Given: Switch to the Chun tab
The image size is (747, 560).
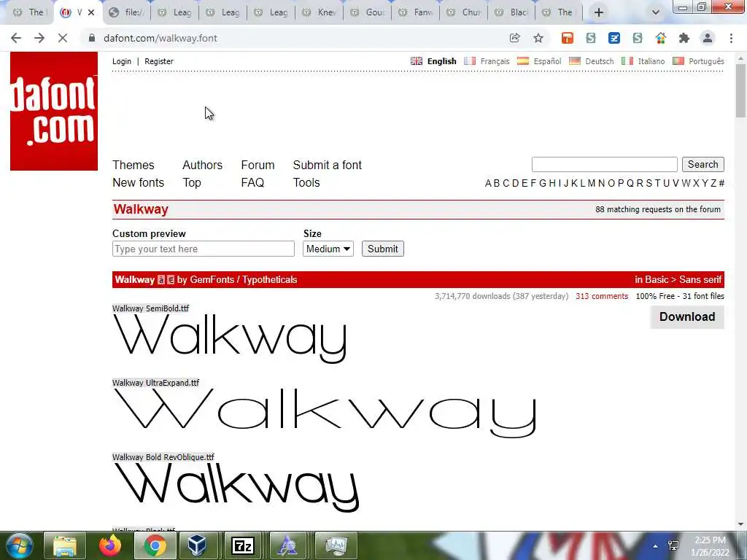Looking at the screenshot, I should point(464,12).
